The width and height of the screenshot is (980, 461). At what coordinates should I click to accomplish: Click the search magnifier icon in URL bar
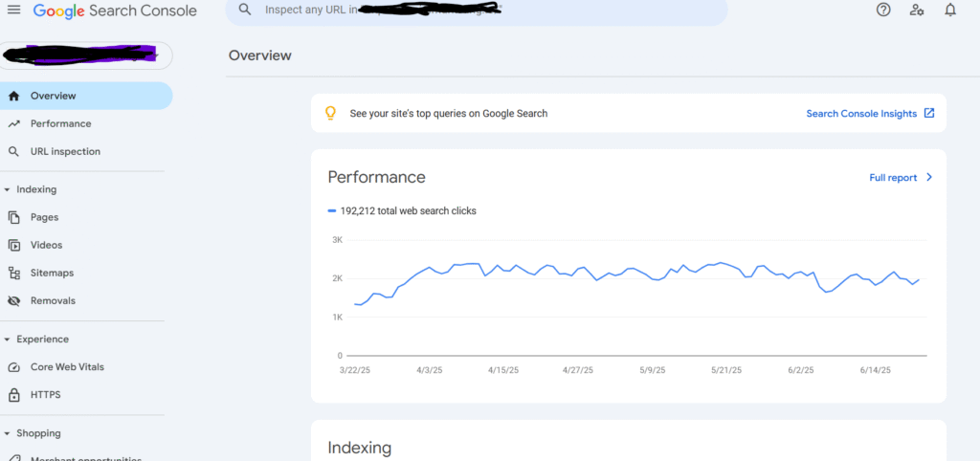coord(245,10)
